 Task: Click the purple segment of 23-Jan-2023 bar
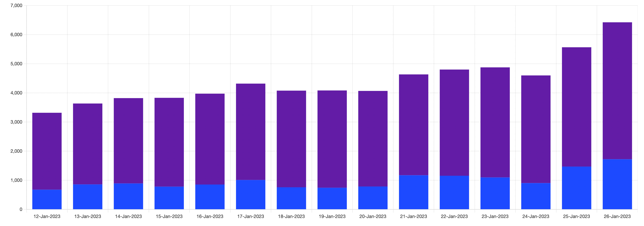(495, 122)
